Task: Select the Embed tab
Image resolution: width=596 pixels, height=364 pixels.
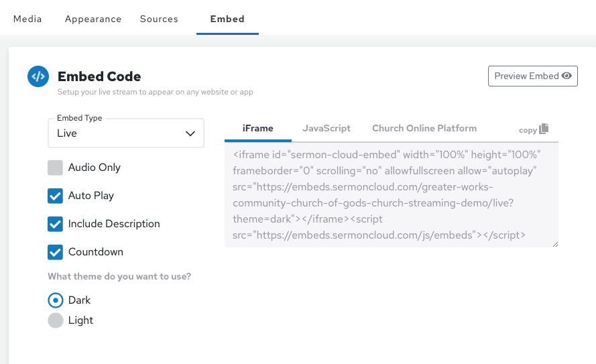Action: [x=227, y=19]
